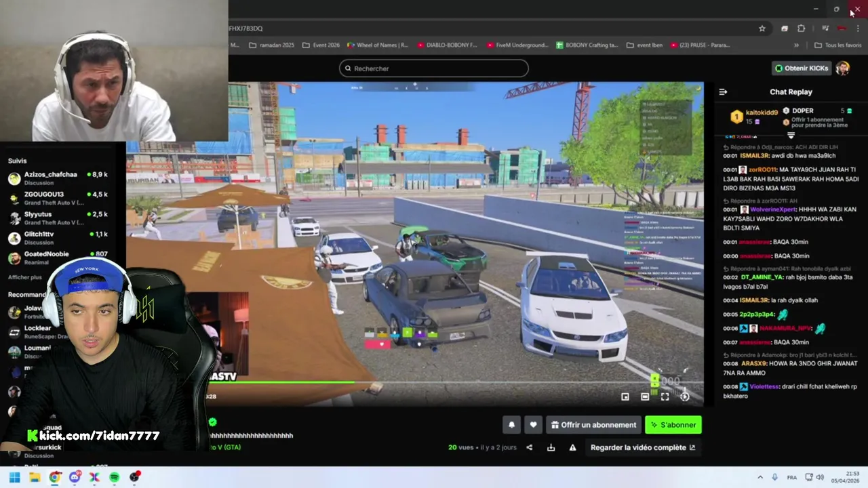Click username zorRO011 in chat
Screen dimensions: 868x488
[x=764, y=169]
